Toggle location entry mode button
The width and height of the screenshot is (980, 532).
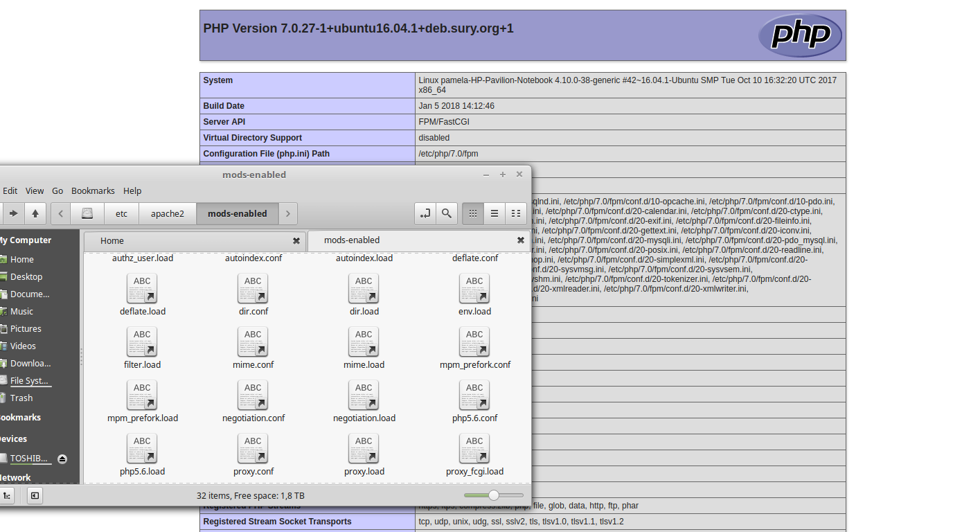pyautogui.click(x=425, y=213)
